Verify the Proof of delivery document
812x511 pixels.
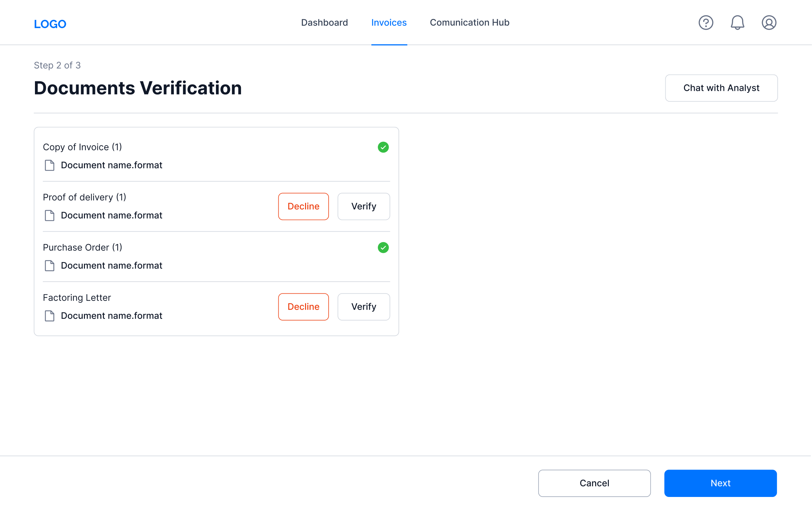(x=364, y=206)
